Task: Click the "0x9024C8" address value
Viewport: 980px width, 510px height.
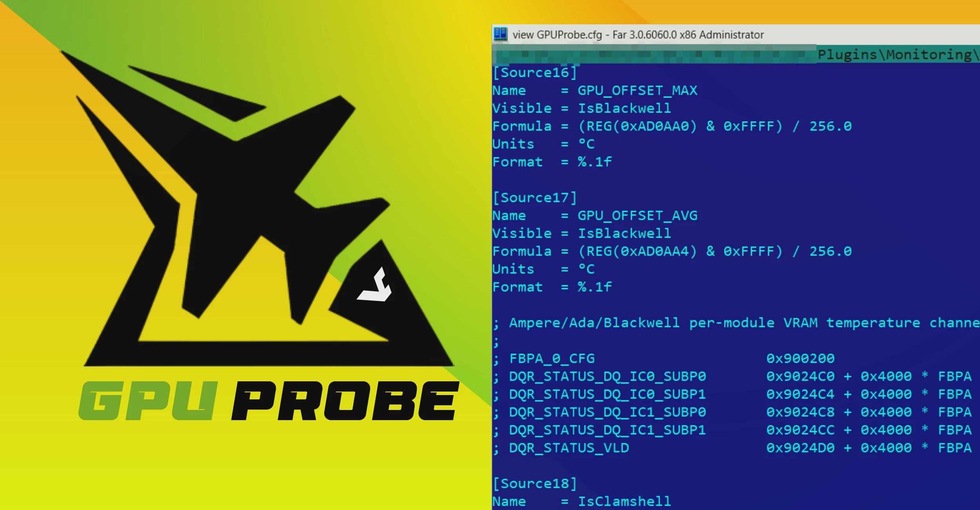Action: point(800,412)
